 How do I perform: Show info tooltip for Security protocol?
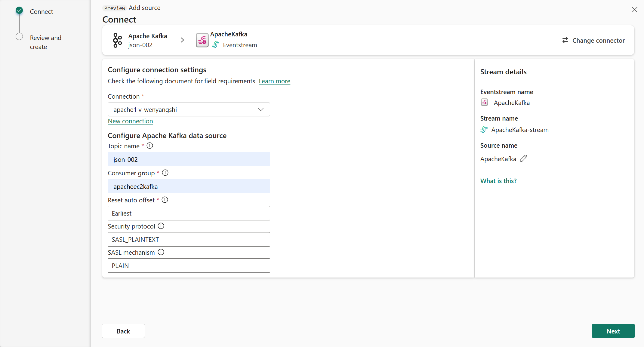point(161,226)
